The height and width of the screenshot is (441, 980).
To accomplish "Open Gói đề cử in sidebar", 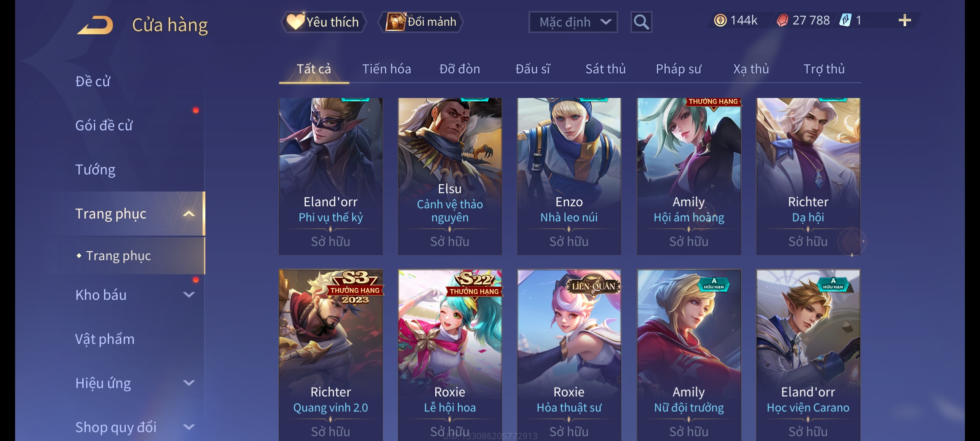I will 104,125.
